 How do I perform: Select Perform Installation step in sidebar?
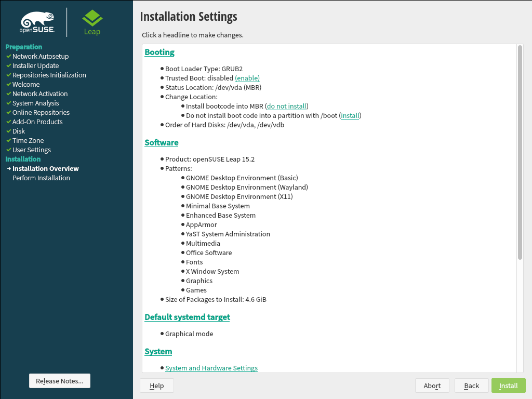coord(41,178)
